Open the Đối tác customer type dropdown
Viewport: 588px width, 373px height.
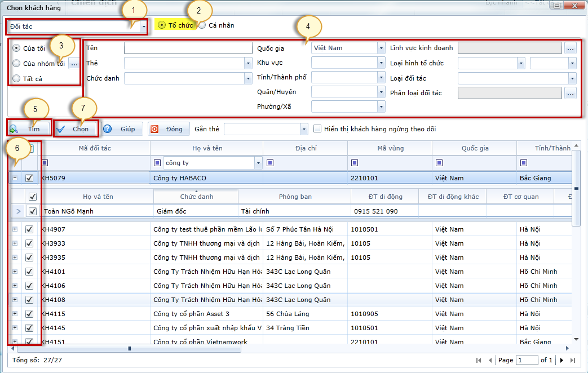point(144,26)
